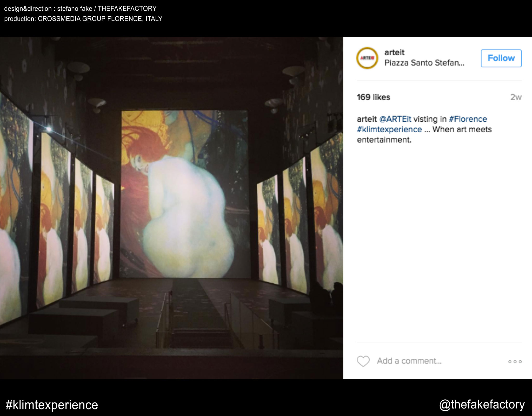The width and height of the screenshot is (532, 416).
Task: Click the design&direction credit line
Action: coord(80,9)
